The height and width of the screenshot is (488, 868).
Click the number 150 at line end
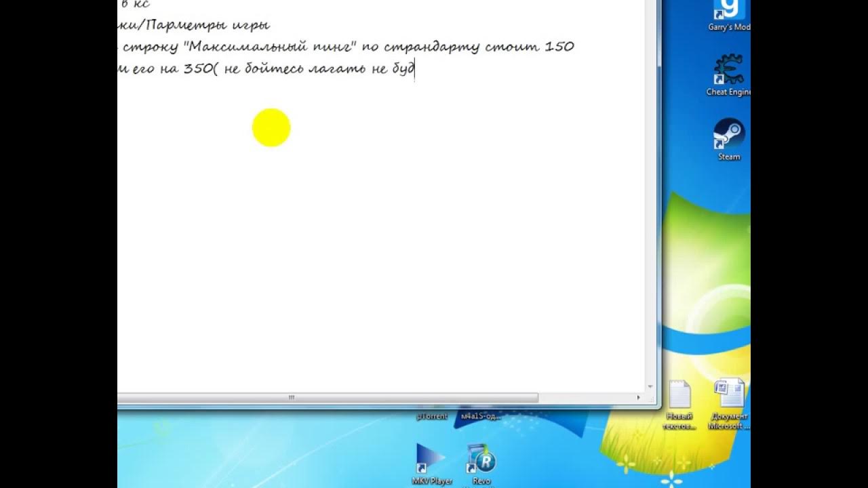[x=559, y=47]
